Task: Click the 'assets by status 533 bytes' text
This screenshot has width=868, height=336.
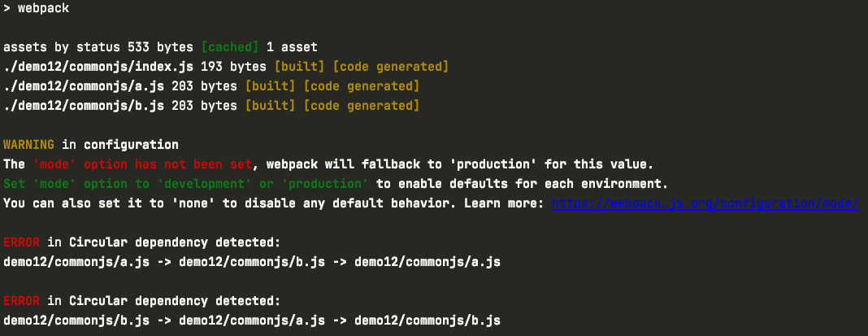Action: coord(98,47)
